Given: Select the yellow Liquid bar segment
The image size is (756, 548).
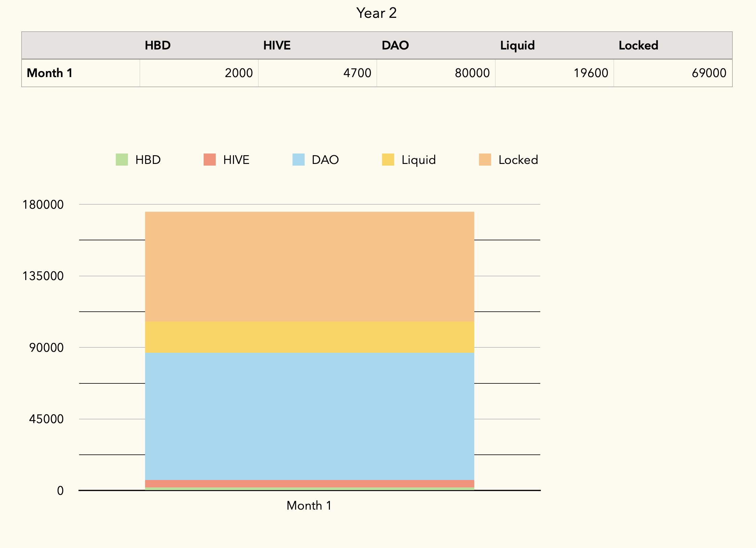Looking at the screenshot, I should click(x=310, y=337).
